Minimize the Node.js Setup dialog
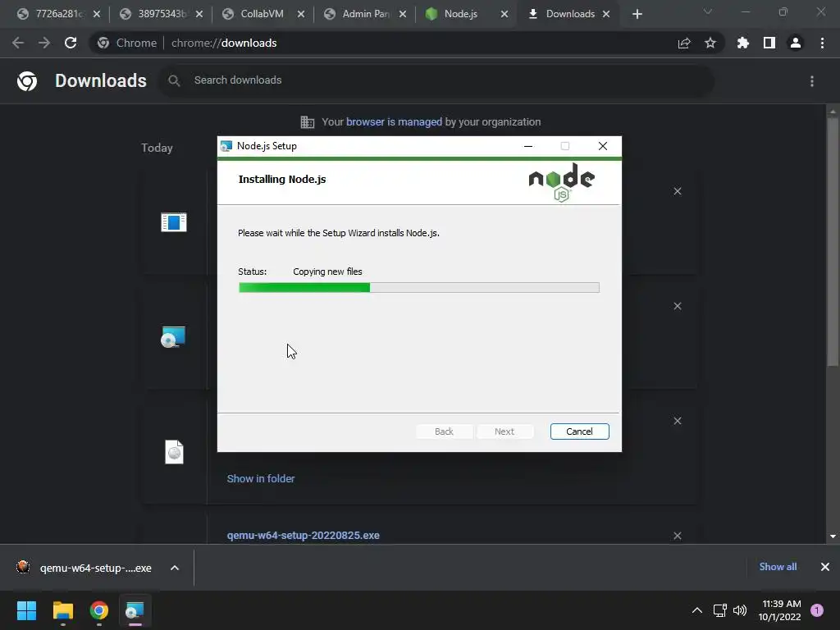Screen dimensions: 840x630 coord(528,146)
